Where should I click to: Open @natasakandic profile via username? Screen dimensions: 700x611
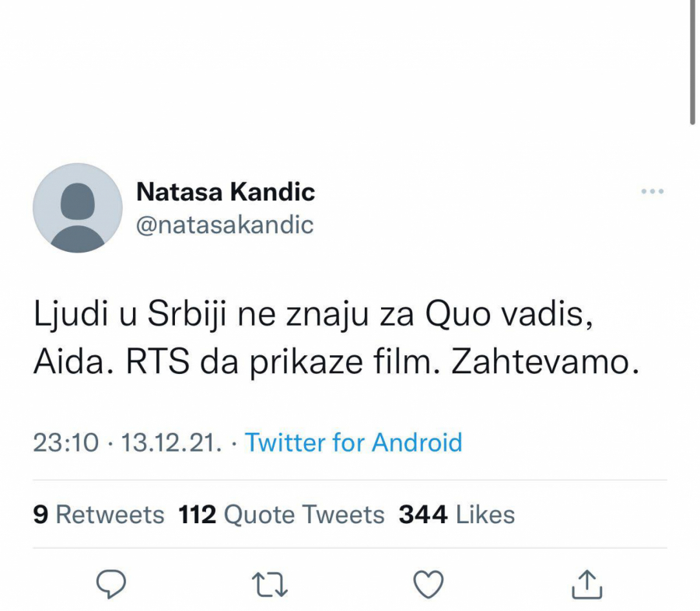point(225,225)
